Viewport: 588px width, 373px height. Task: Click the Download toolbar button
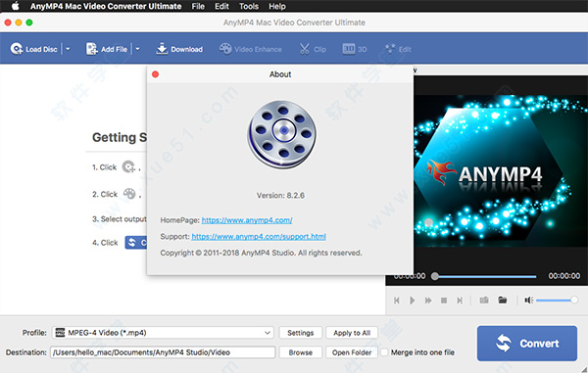(x=179, y=49)
